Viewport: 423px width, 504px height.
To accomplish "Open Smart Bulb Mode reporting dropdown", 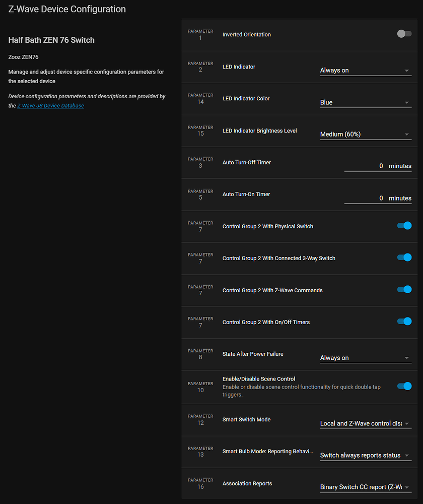I will click(x=365, y=455).
